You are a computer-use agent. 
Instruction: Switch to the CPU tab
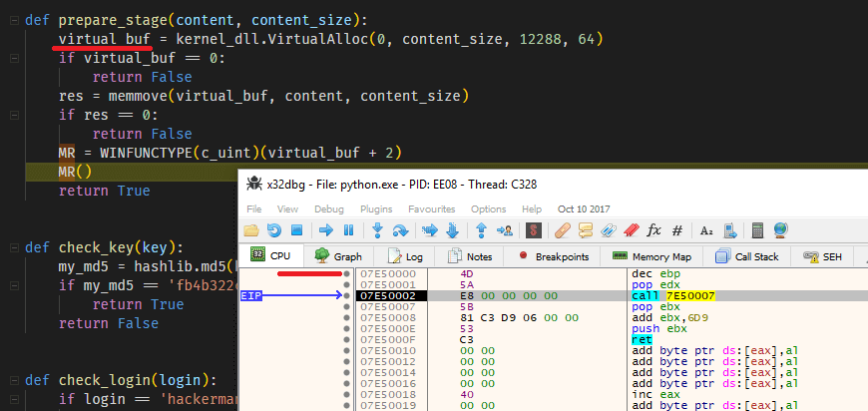pos(271,256)
